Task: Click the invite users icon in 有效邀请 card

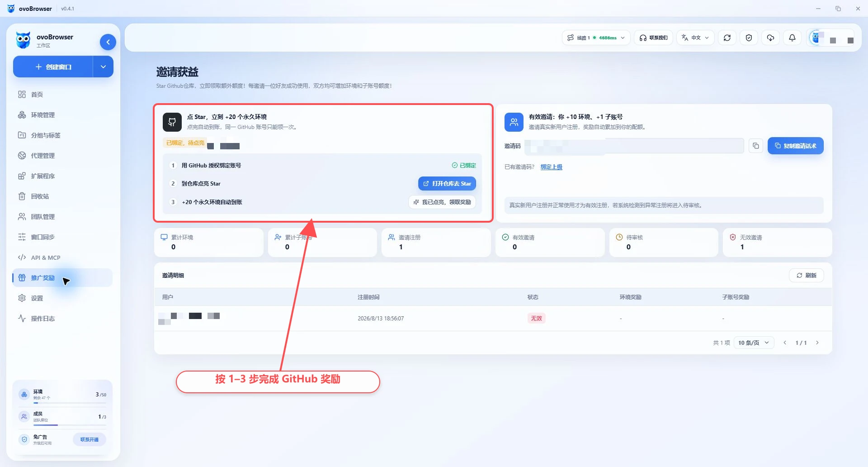Action: (x=514, y=122)
